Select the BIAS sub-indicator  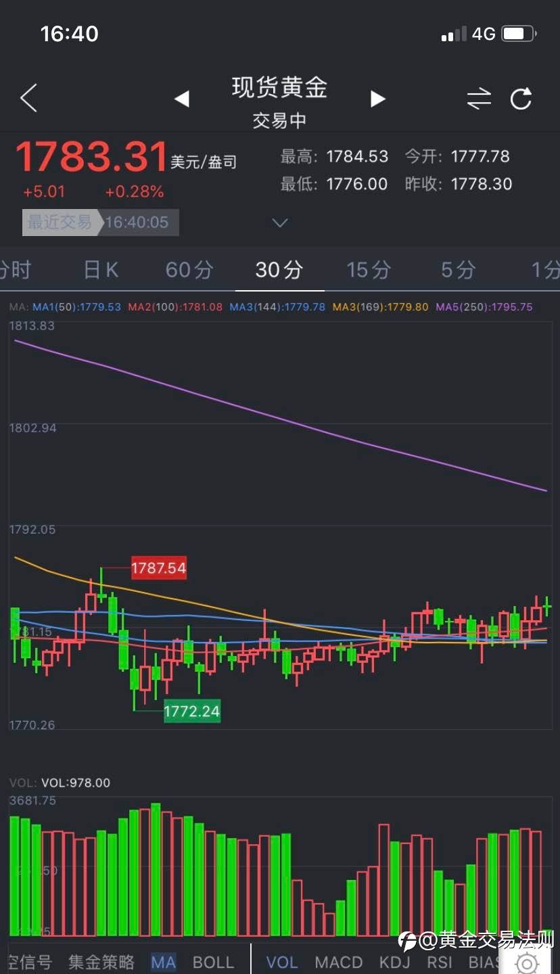click(484, 962)
